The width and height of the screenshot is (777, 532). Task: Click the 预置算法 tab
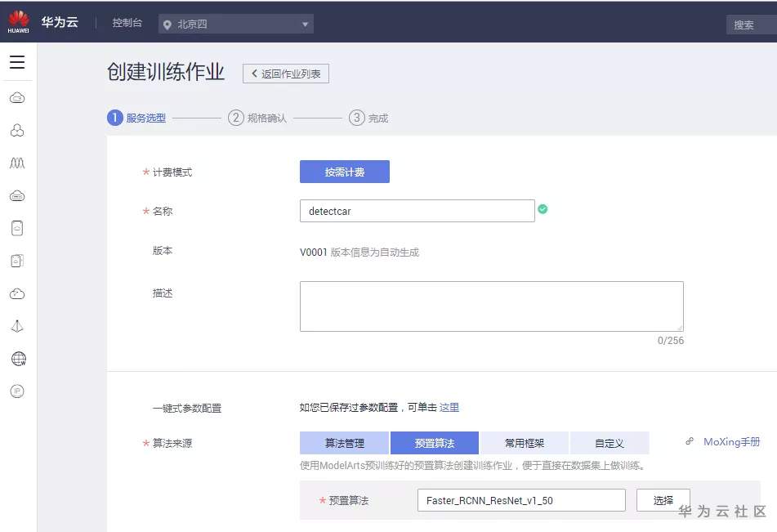point(434,443)
